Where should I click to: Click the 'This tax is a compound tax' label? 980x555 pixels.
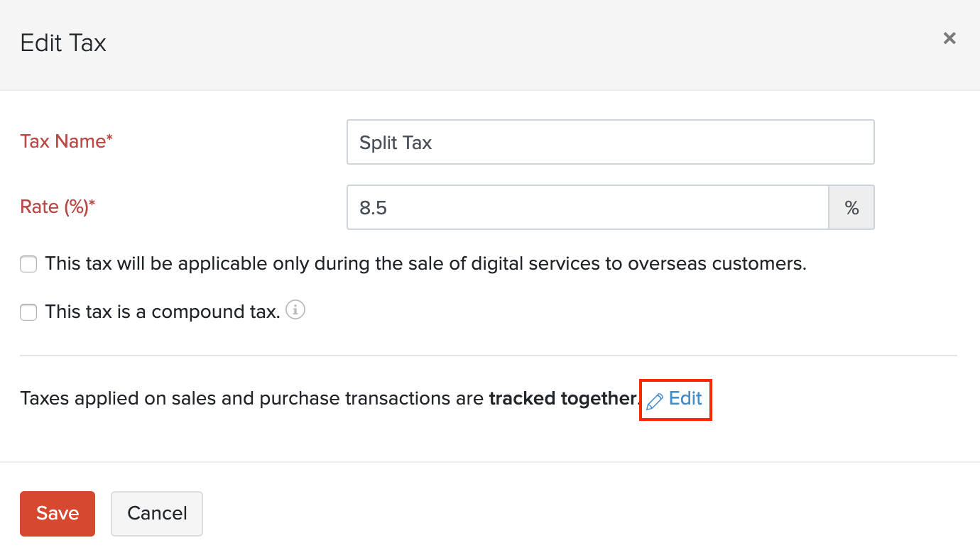click(163, 312)
